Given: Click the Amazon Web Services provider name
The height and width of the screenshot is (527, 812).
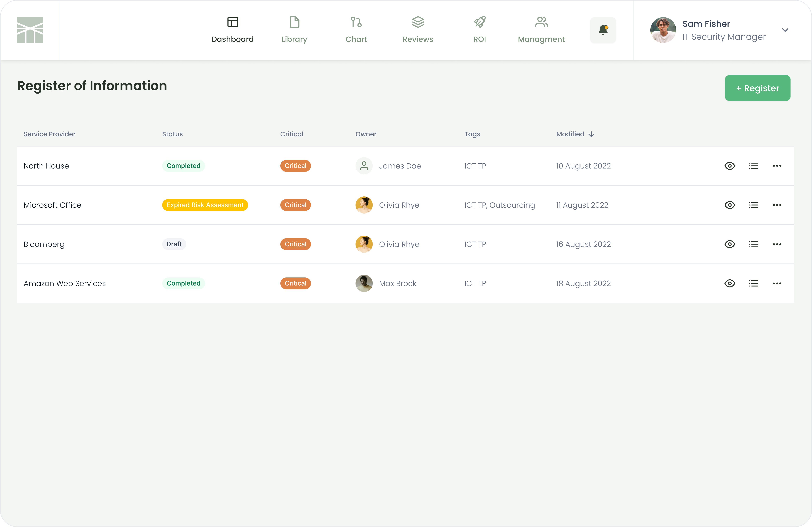Looking at the screenshot, I should [x=64, y=284].
